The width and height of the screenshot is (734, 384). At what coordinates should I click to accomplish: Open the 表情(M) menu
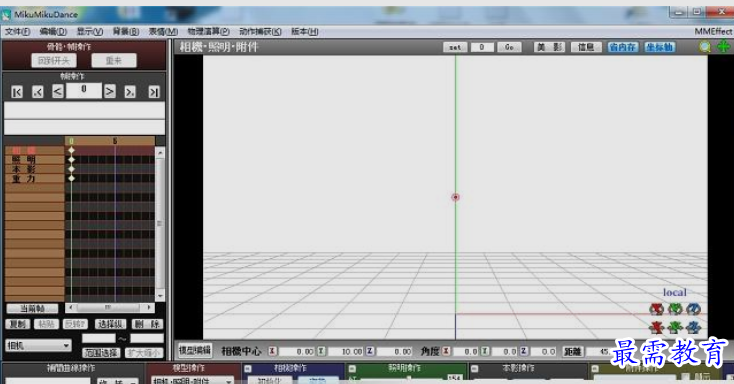[x=163, y=31]
